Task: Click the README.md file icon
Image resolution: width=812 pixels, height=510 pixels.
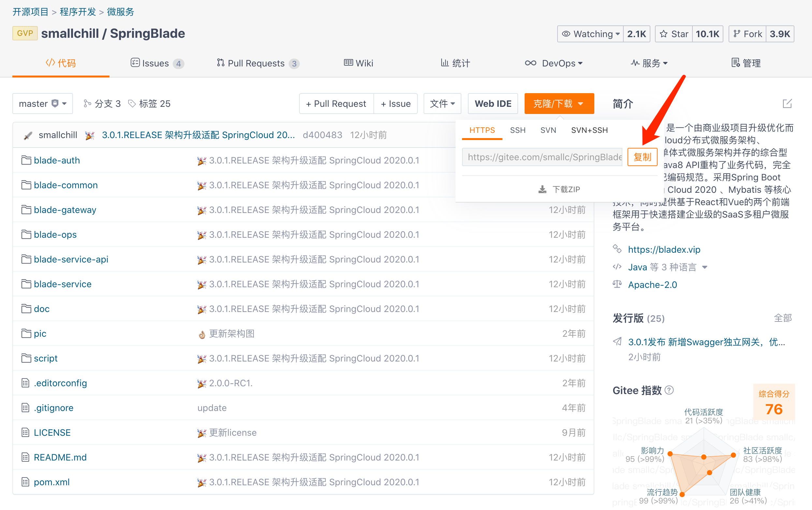Action: (x=25, y=458)
